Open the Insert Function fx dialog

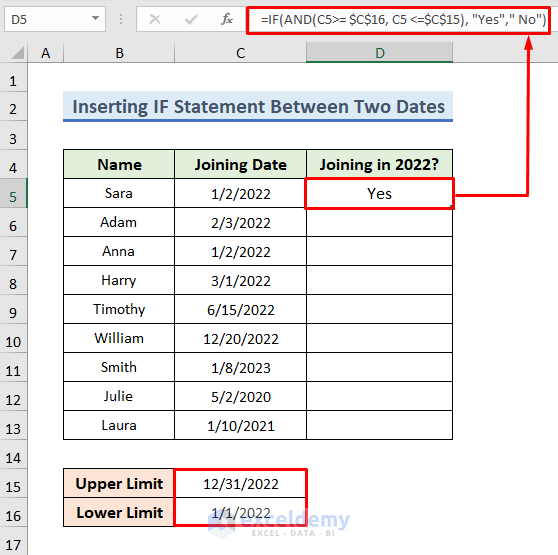[x=227, y=19]
